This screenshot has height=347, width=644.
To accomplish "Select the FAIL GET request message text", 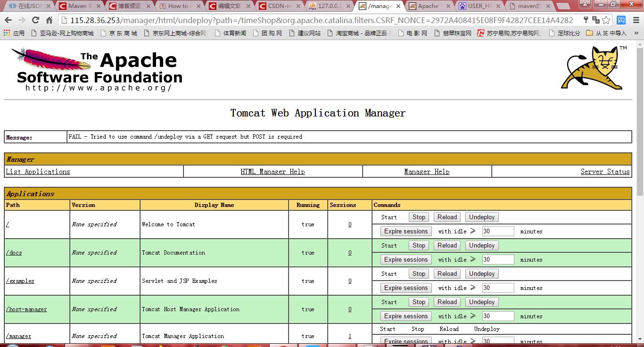I will [185, 137].
